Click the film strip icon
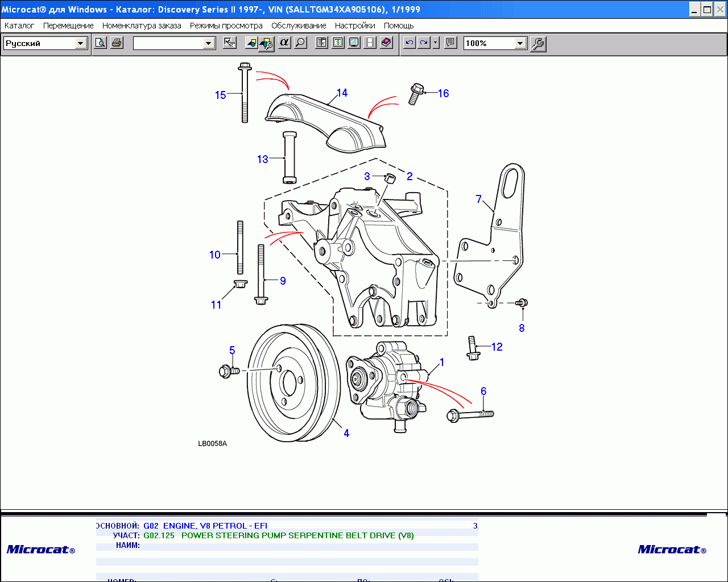 pyautogui.click(x=370, y=43)
